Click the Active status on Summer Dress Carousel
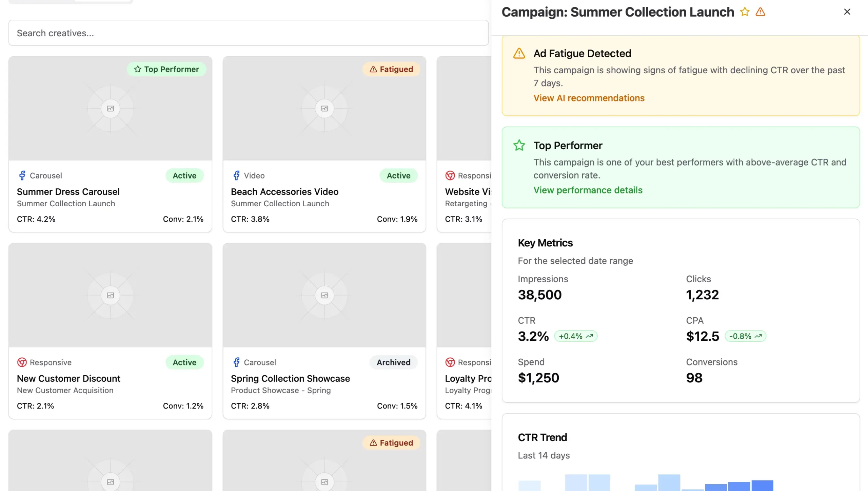 pos(184,175)
